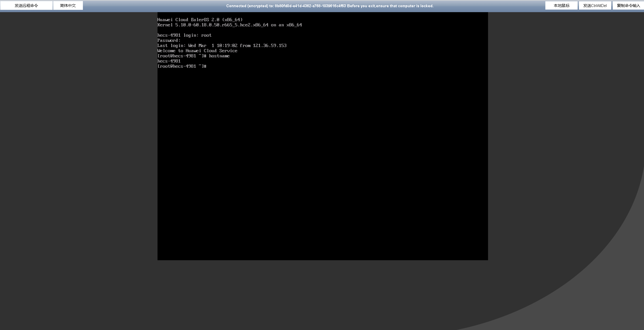Open the 简体中文 language selector
The height and width of the screenshot is (330, 644).
[x=68, y=5]
